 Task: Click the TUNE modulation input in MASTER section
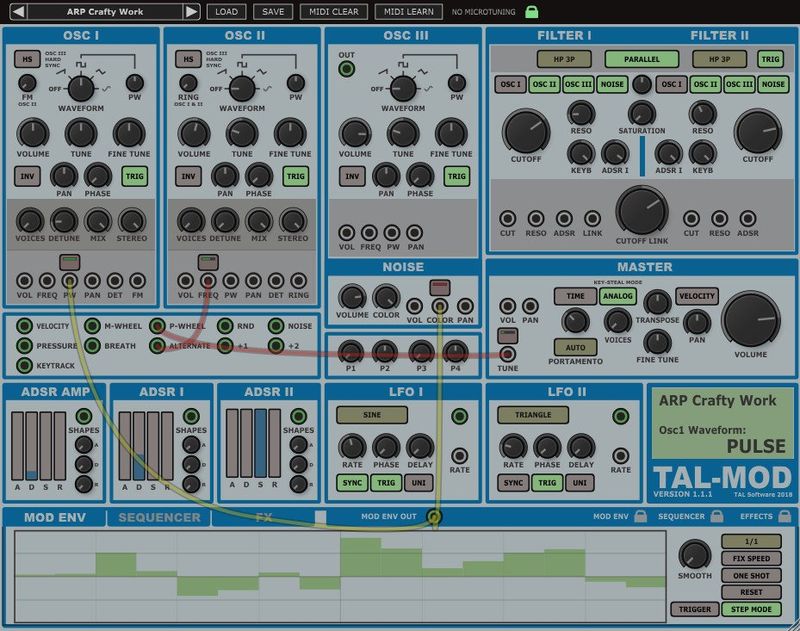(507, 354)
